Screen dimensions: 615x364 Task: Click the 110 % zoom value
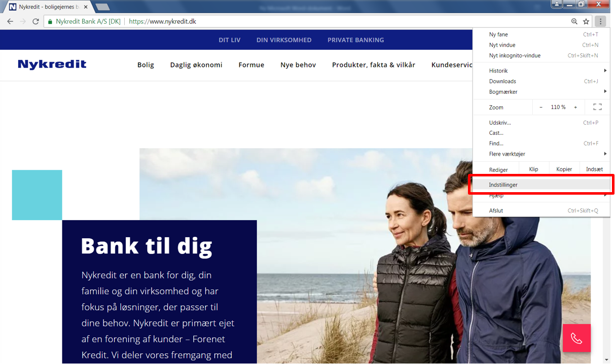coord(558,107)
